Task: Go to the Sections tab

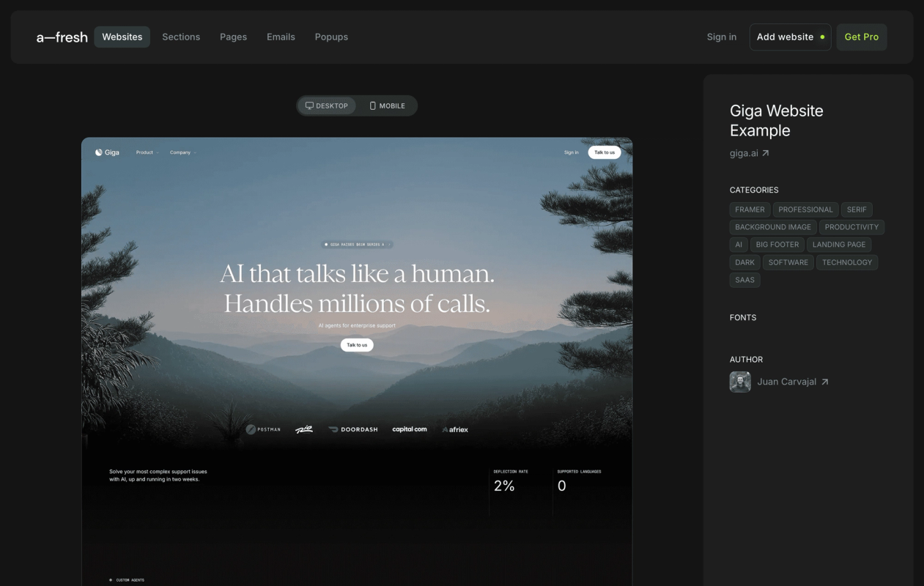Action: tap(181, 37)
